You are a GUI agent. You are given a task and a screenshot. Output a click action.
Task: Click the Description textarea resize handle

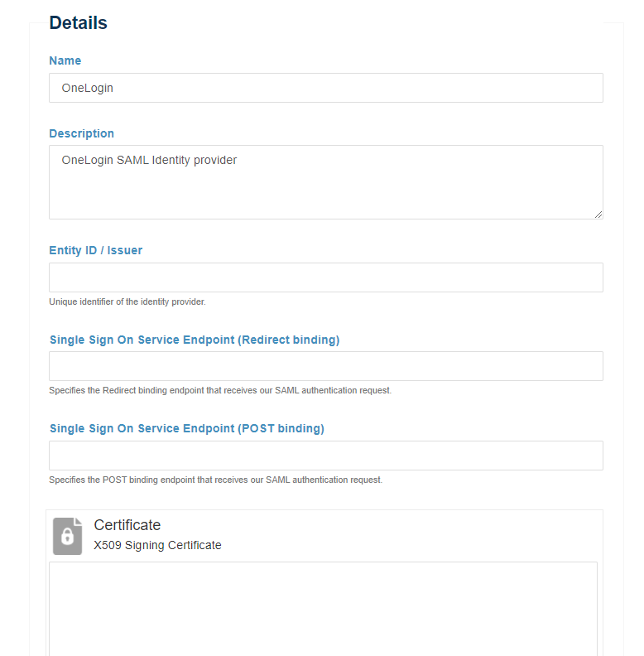[x=598, y=214]
